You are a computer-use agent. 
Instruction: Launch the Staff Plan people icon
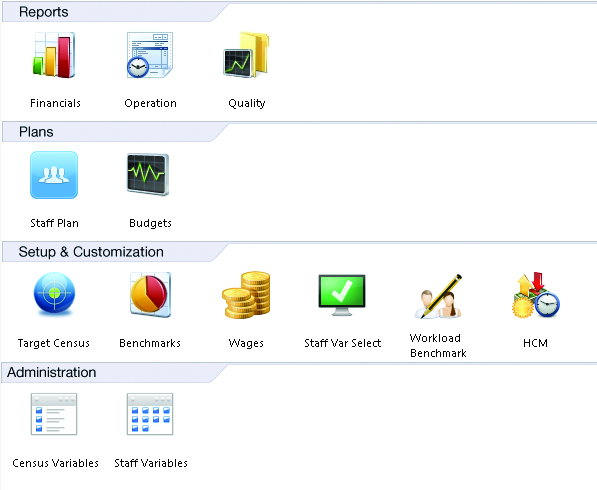(x=54, y=175)
